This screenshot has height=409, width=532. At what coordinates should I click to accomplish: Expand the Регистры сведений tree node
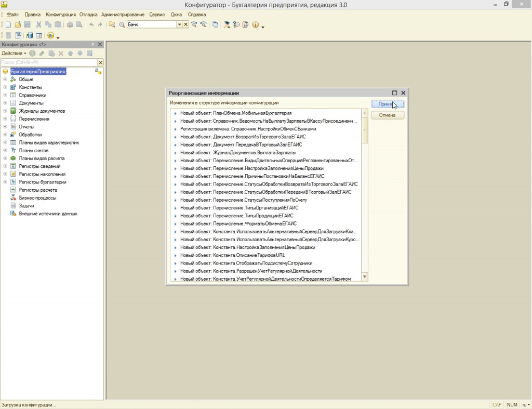(x=5, y=166)
